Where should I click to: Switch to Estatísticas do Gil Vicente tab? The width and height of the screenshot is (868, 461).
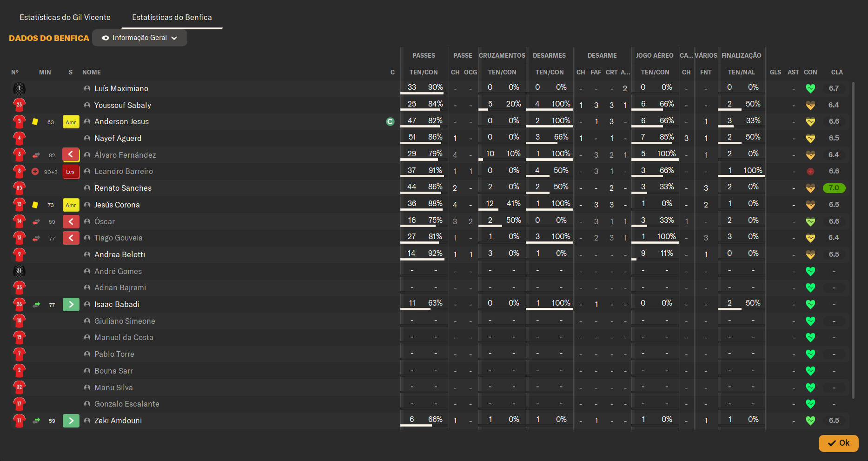[x=65, y=17]
